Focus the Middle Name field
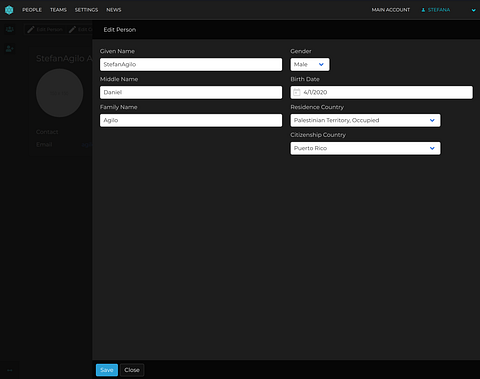480x379 pixels. click(x=191, y=92)
